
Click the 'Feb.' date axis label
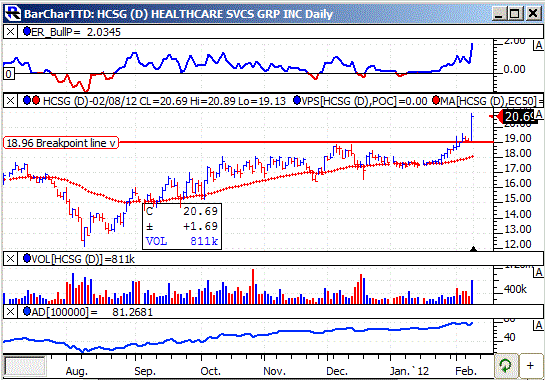[x=466, y=371]
